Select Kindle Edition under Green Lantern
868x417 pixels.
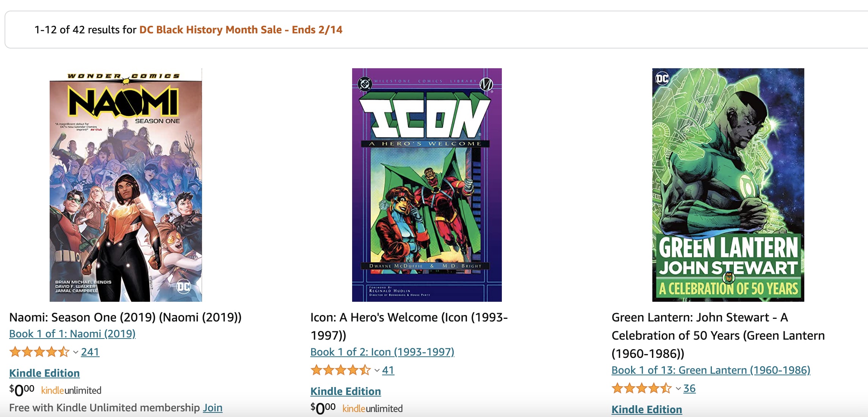tap(647, 410)
